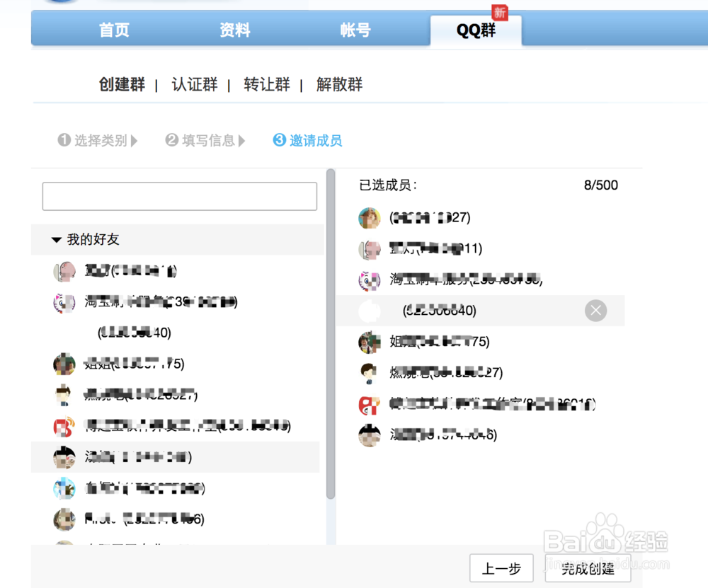Image resolution: width=708 pixels, height=588 pixels.
Task: Select friend ending 40) in friend list
Action: coord(134,333)
